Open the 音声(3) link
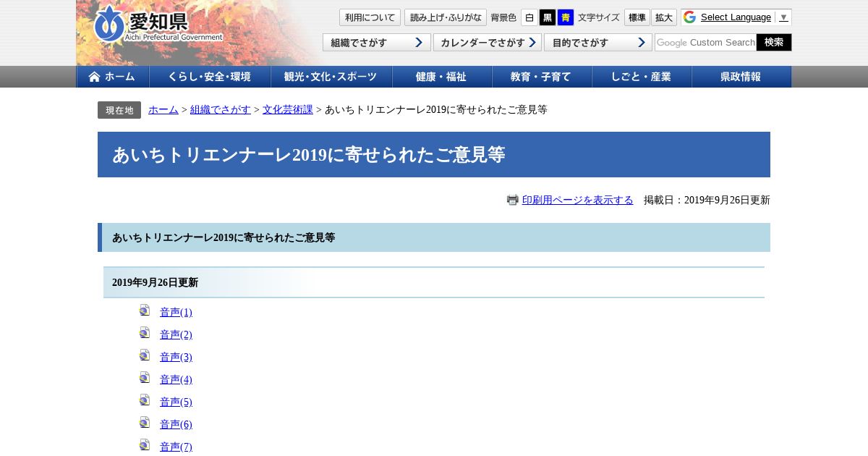The image size is (868, 456). click(x=176, y=357)
